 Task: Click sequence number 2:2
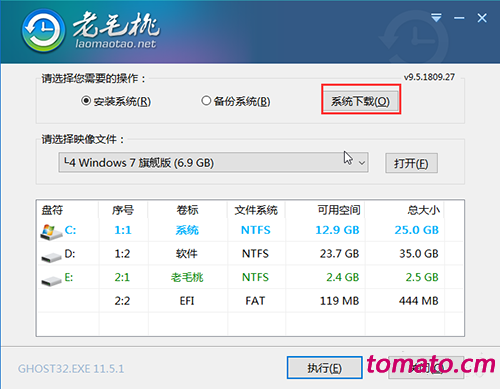click(122, 301)
